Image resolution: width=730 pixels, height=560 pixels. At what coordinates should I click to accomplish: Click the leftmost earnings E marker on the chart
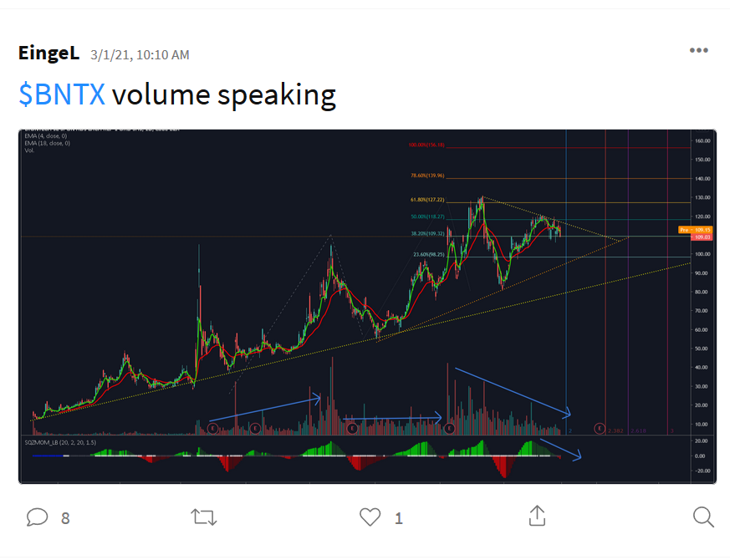tap(213, 428)
